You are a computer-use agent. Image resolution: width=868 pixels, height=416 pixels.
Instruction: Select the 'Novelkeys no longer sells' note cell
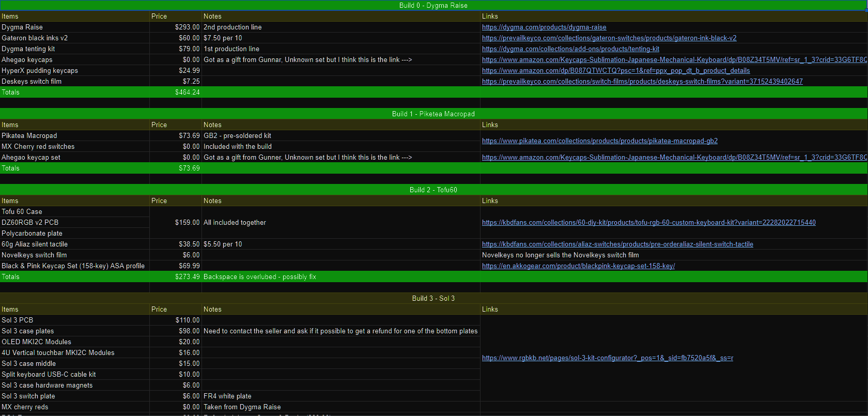point(674,255)
